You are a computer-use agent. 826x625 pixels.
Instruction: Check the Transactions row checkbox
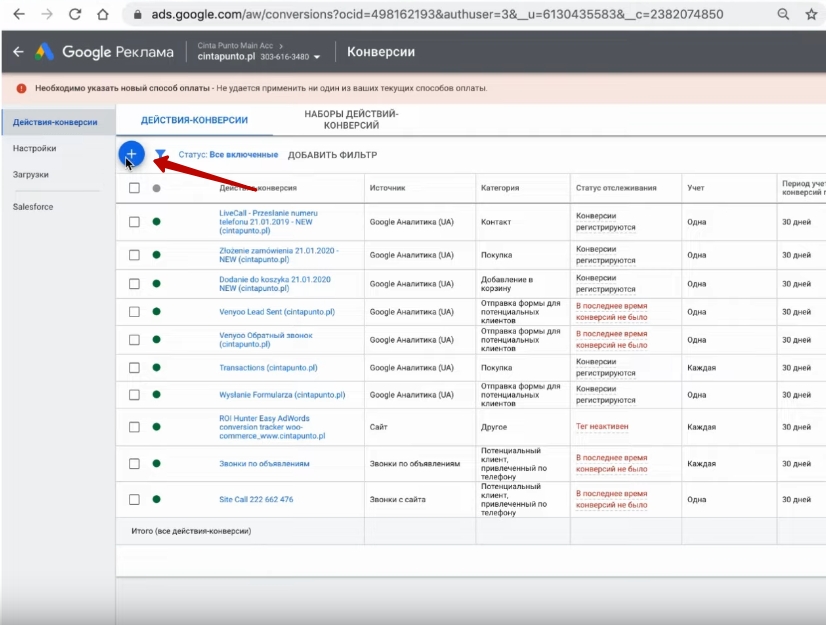134,367
